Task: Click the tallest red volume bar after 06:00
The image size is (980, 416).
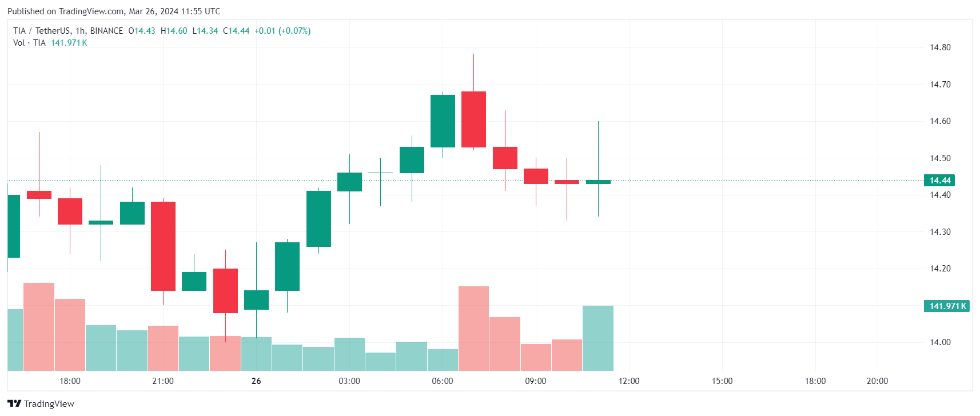Action: (473, 329)
